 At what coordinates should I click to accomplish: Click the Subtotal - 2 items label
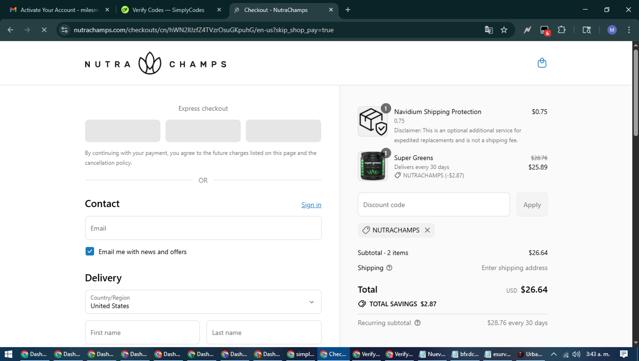pyautogui.click(x=383, y=253)
